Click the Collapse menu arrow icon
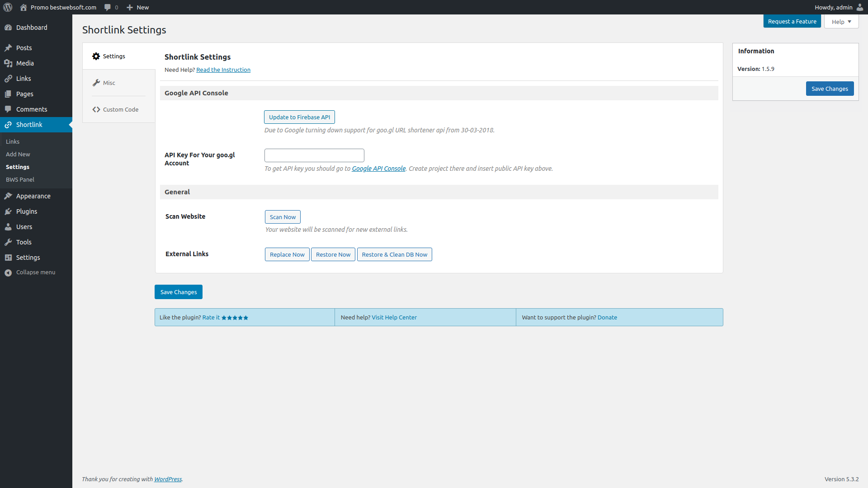Screen dimensions: 868x488 pos(8,272)
